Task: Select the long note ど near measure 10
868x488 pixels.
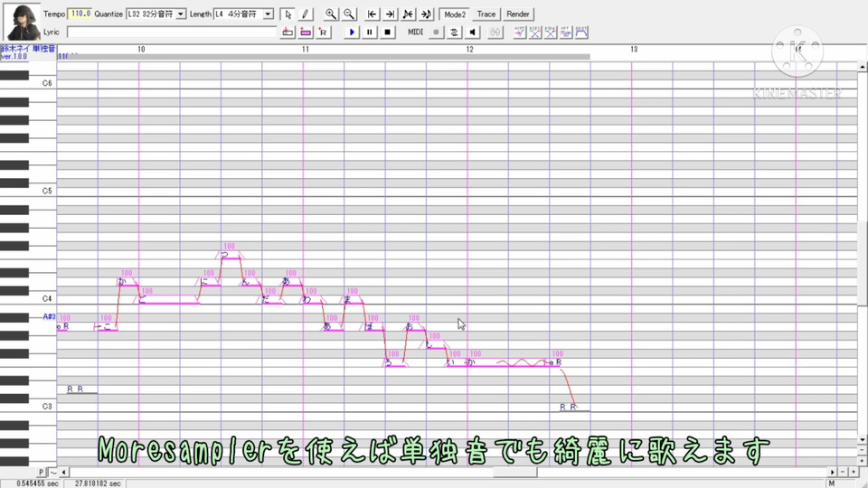Action: pyautogui.click(x=169, y=300)
